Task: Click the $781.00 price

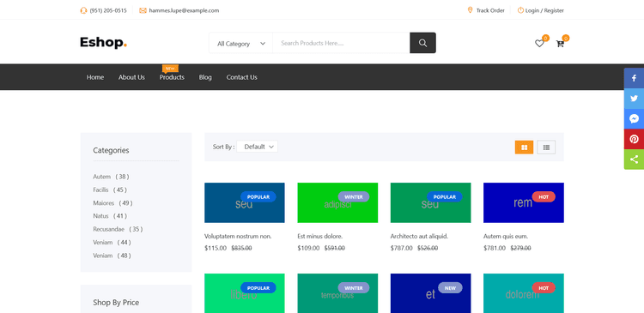Action: pyautogui.click(x=495, y=248)
